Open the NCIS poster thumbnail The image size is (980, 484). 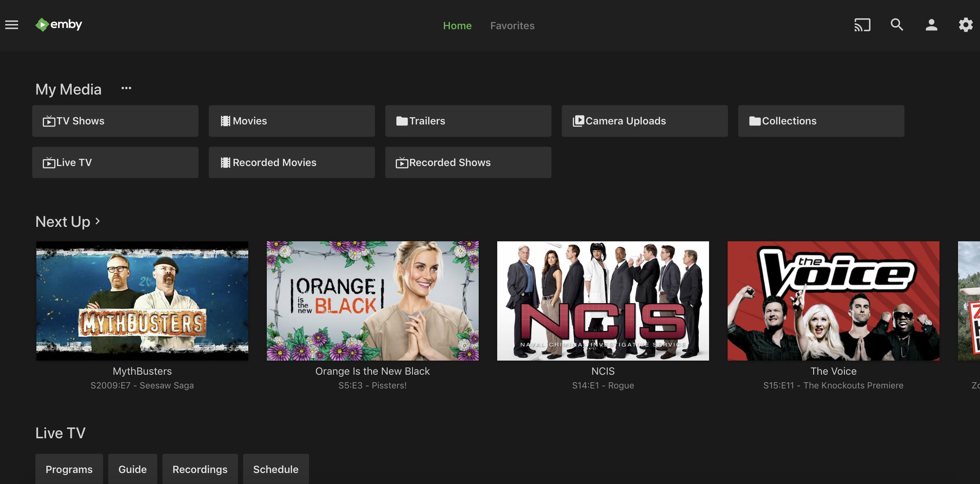coord(603,300)
